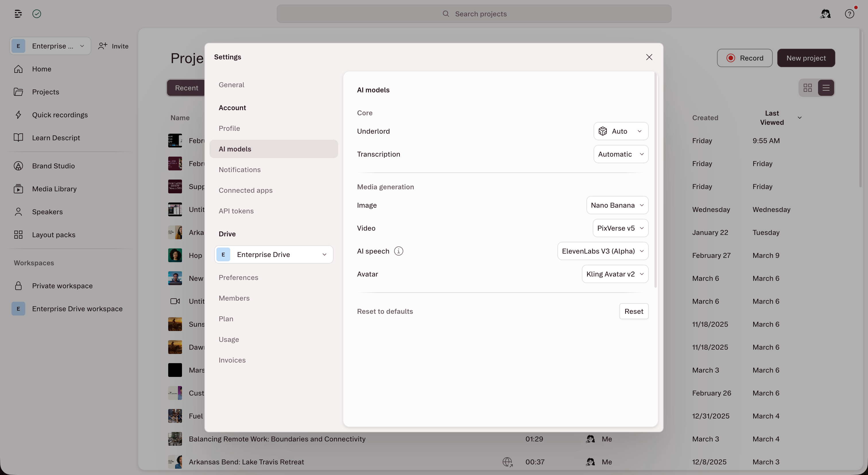Click the page scrollbar on the right
The image size is (868, 475).
tap(860, 108)
